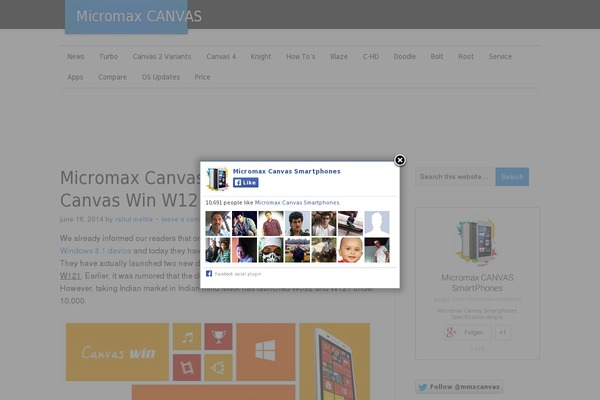Open the Windows 8.1 device link

coord(96,251)
